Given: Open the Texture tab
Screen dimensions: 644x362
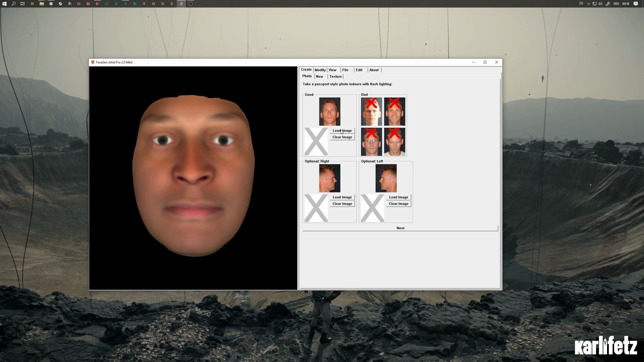Looking at the screenshot, I should 335,76.
